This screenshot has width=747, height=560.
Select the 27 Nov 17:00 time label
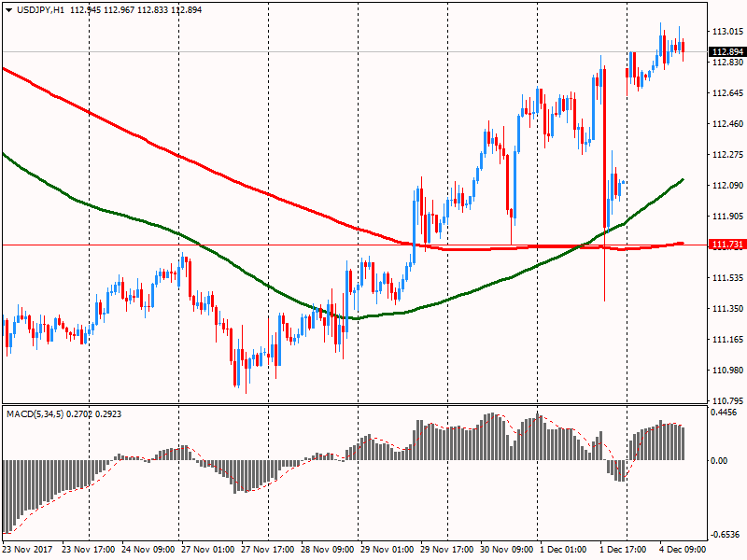[x=267, y=550]
